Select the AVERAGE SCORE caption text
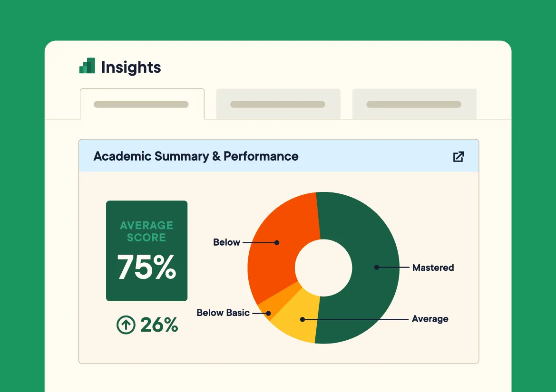This screenshot has height=392, width=556. click(x=146, y=231)
